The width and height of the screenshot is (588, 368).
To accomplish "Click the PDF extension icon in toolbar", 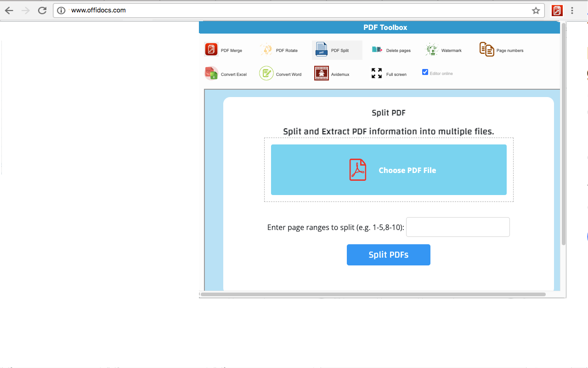I will click(557, 10).
